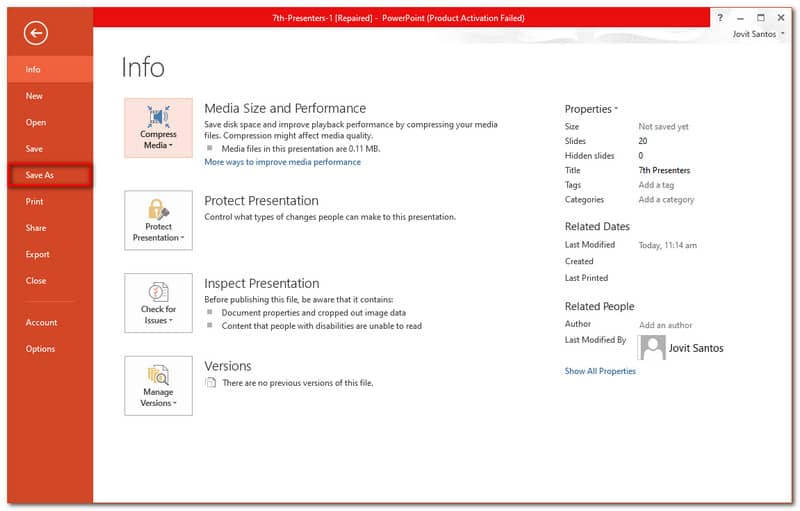Screen dimensions: 800x511
Task: Click the Add an author field
Action: [665, 325]
